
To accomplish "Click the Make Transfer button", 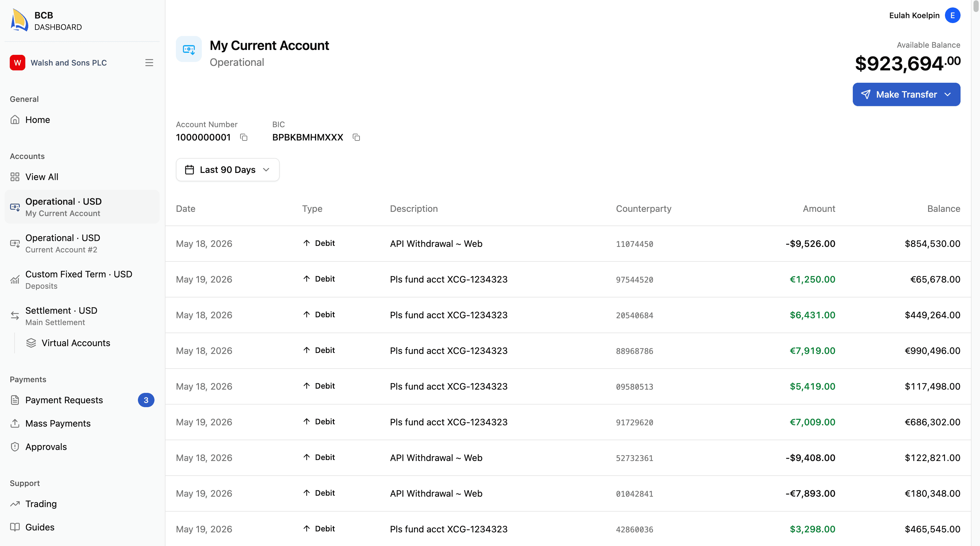I will (906, 94).
